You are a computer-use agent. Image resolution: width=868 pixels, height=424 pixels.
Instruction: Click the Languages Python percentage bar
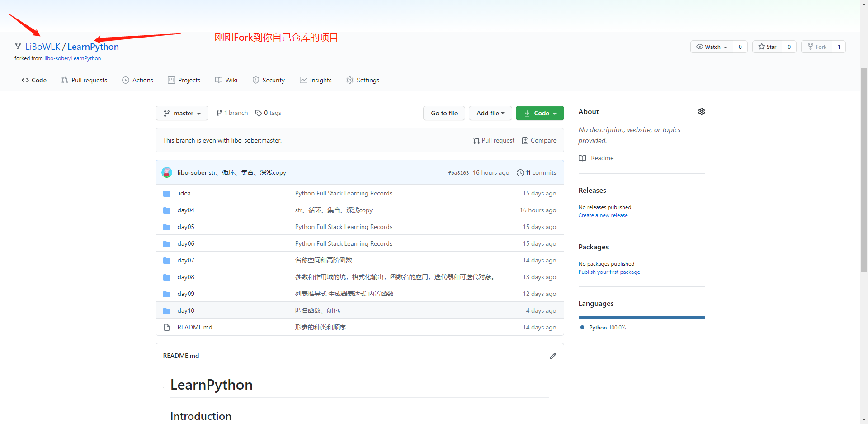(x=642, y=318)
